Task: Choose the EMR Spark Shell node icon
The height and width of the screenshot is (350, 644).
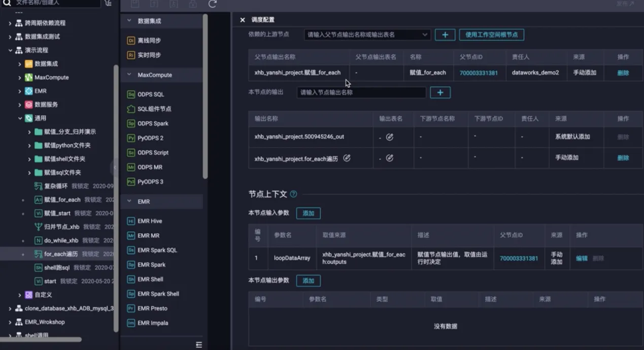Action: (x=131, y=294)
